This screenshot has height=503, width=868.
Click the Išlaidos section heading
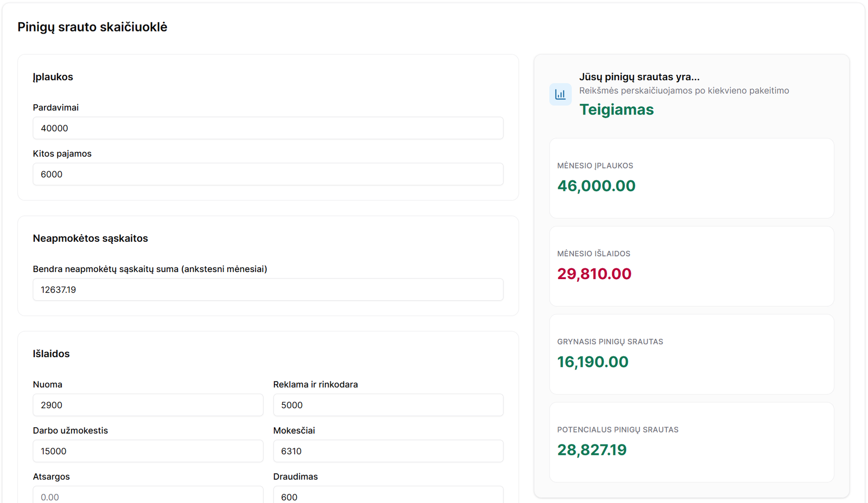(x=51, y=354)
